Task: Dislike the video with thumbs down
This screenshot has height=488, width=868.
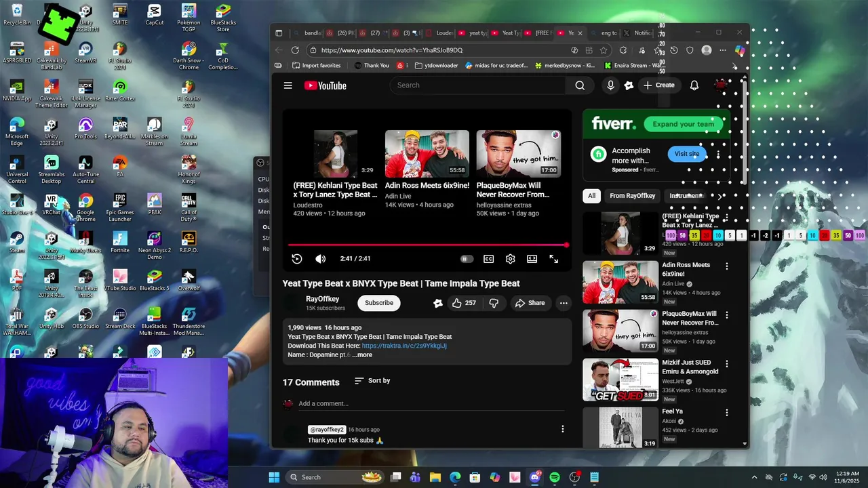Action: point(494,303)
